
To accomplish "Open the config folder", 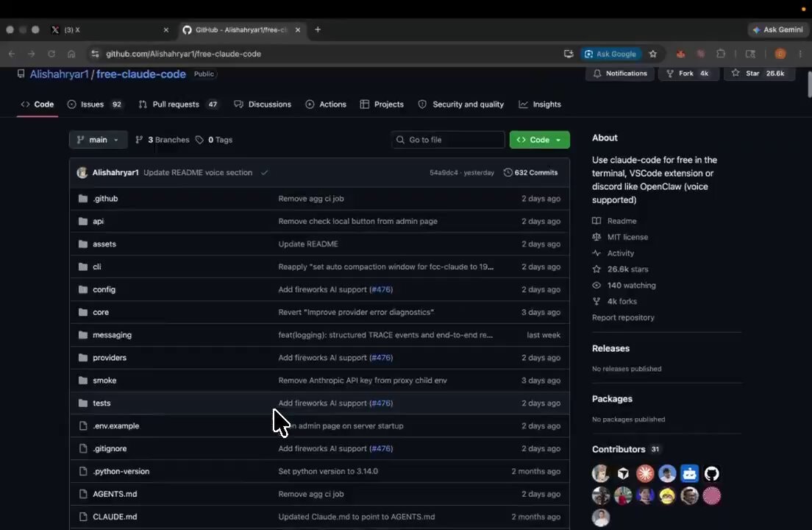I will (x=104, y=289).
